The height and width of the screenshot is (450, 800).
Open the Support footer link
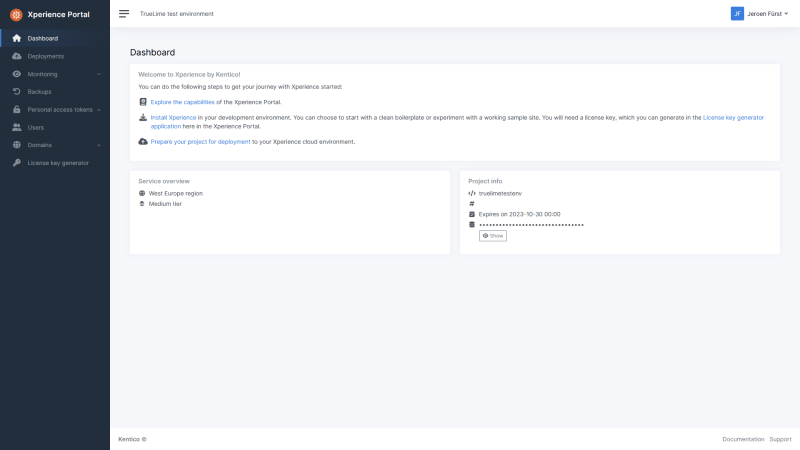pyautogui.click(x=780, y=439)
